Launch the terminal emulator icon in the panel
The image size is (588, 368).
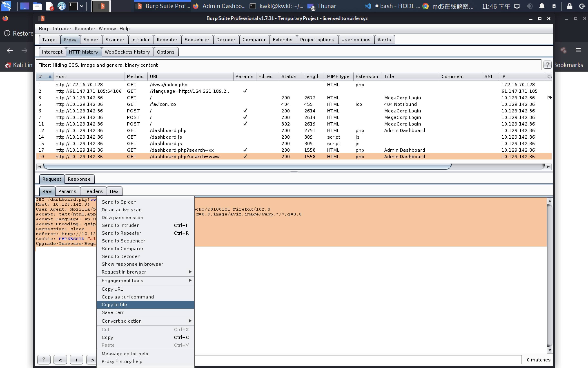pos(73,6)
